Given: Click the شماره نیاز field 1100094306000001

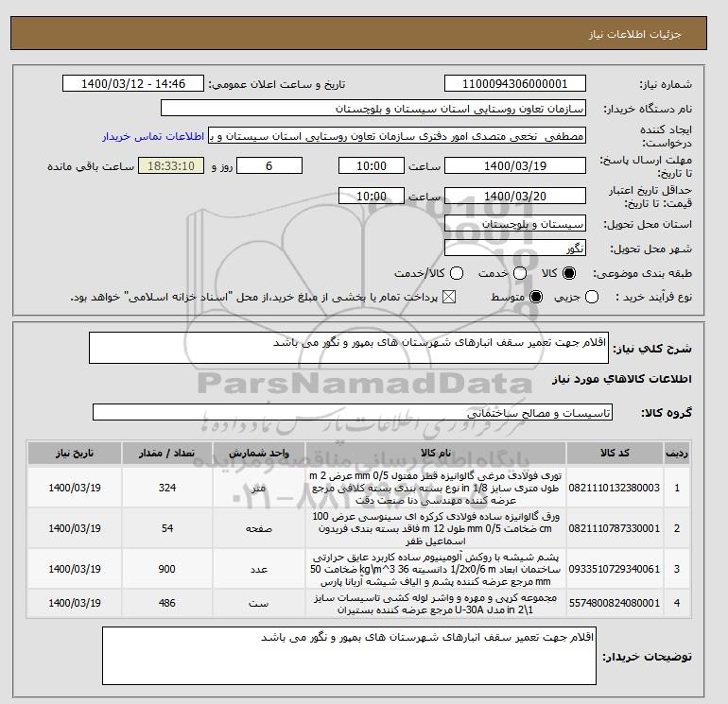Looking at the screenshot, I should point(515,83).
